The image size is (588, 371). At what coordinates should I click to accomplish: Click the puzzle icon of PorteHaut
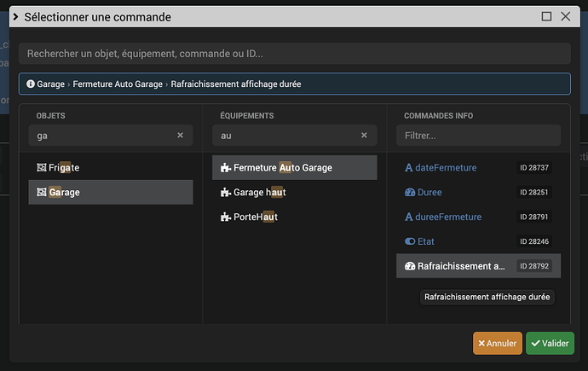coord(225,217)
